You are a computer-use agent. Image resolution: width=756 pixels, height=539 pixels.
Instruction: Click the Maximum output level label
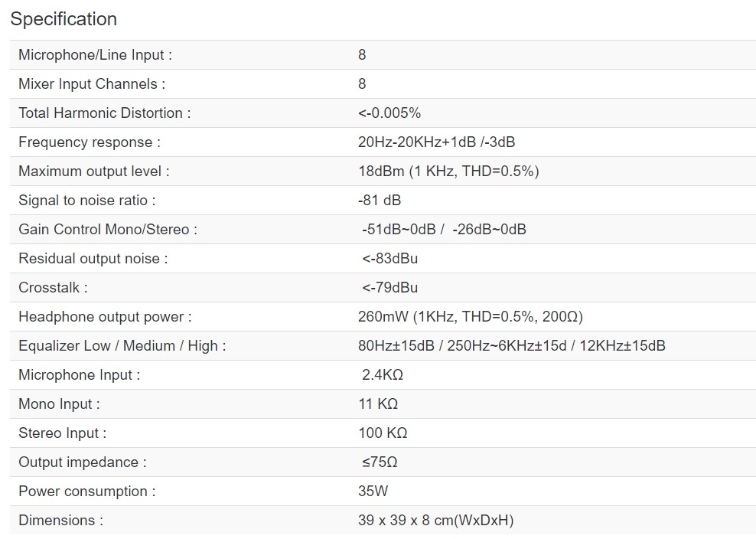pos(94,171)
